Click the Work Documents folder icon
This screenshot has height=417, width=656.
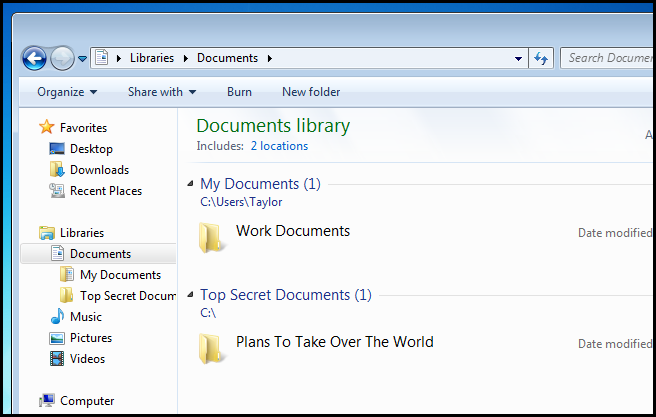212,238
